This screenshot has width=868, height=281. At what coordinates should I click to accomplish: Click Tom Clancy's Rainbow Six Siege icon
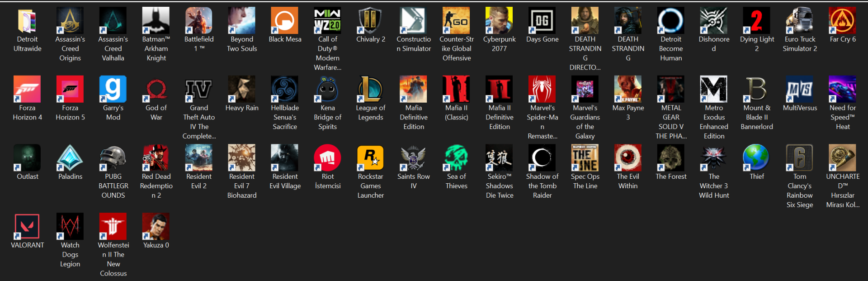tap(800, 158)
